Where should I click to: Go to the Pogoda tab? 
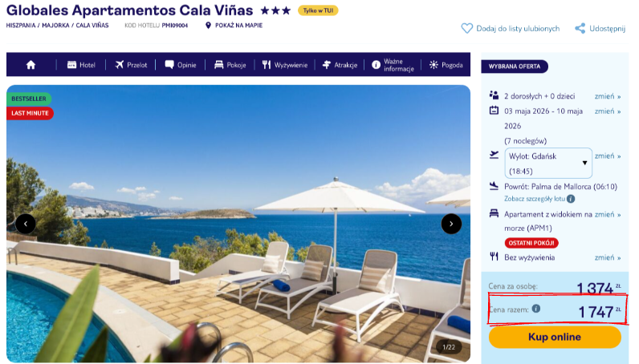pos(446,65)
